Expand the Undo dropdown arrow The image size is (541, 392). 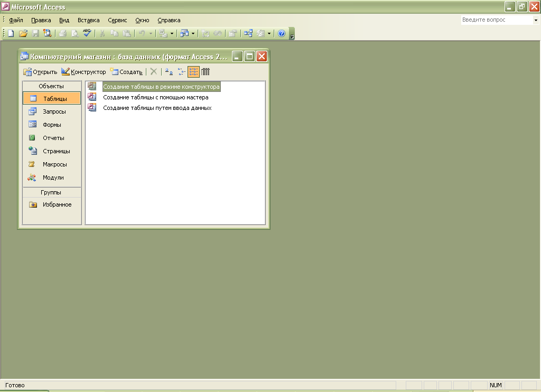coord(151,34)
